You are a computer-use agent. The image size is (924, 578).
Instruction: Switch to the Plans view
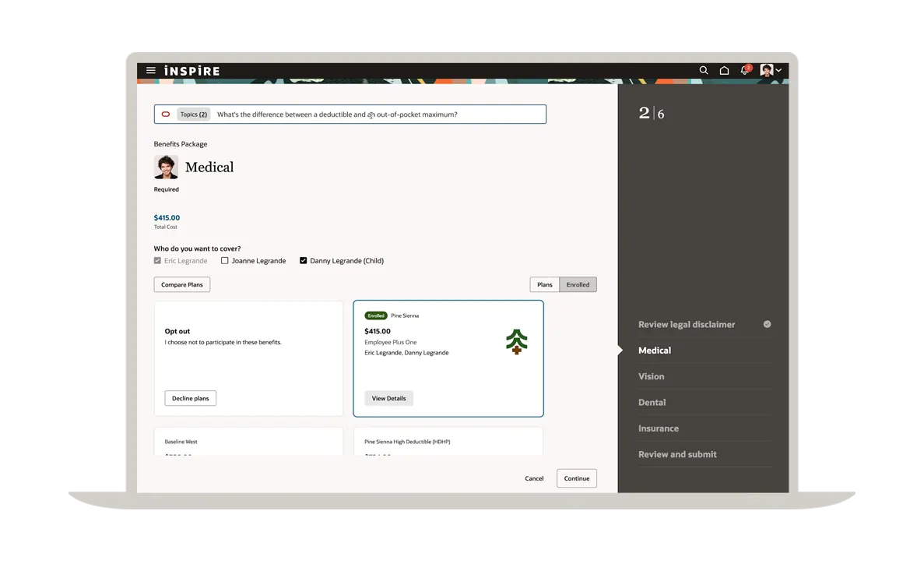[x=545, y=285]
